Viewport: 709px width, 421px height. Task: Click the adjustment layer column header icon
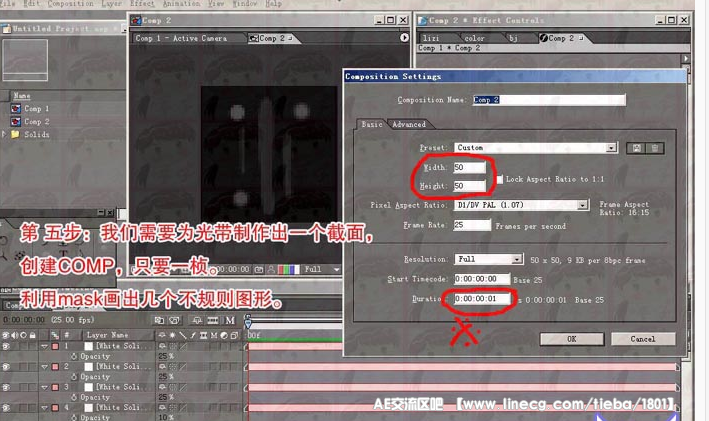[224, 335]
